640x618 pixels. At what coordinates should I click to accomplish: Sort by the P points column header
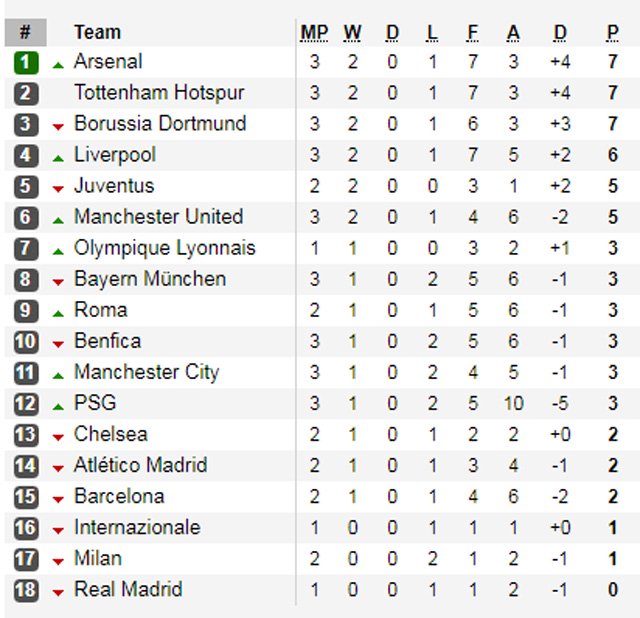pos(612,33)
